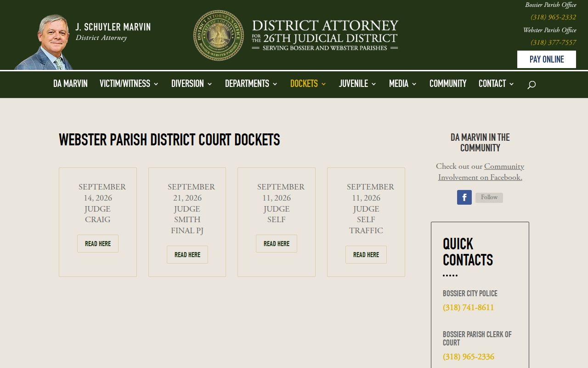The image size is (588, 368).
Task: Expand the Contact menu chevron
Action: tap(511, 84)
